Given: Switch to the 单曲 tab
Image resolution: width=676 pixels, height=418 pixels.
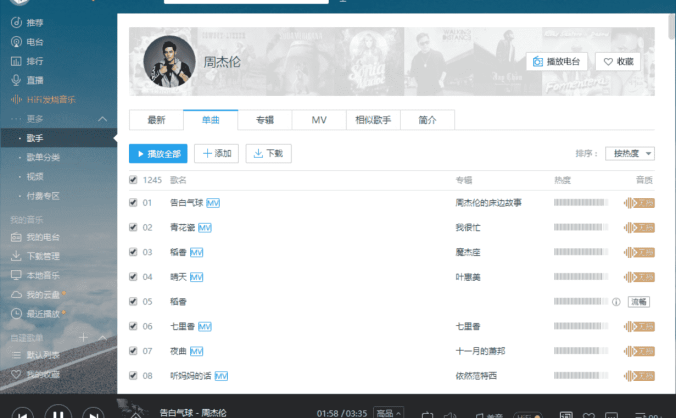Looking at the screenshot, I should (210, 120).
